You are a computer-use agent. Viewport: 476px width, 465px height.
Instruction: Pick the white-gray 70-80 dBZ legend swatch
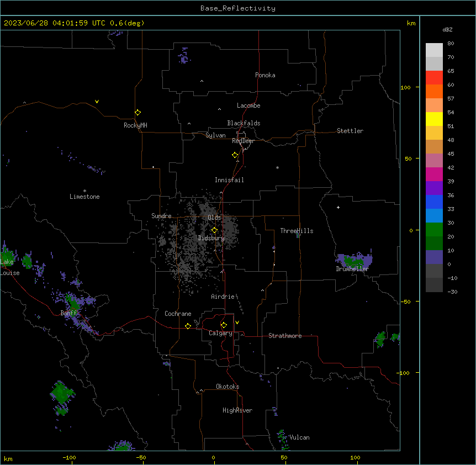pyautogui.click(x=434, y=50)
